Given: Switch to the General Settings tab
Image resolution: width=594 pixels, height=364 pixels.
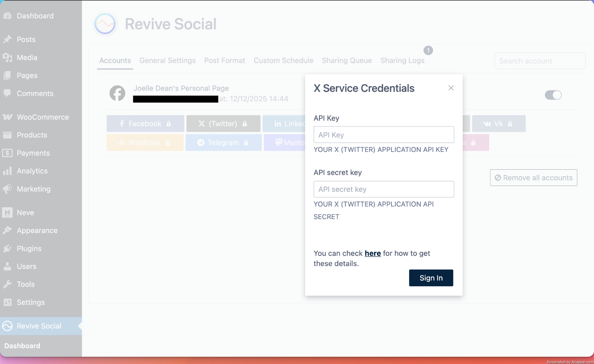Looking at the screenshot, I should [167, 61].
